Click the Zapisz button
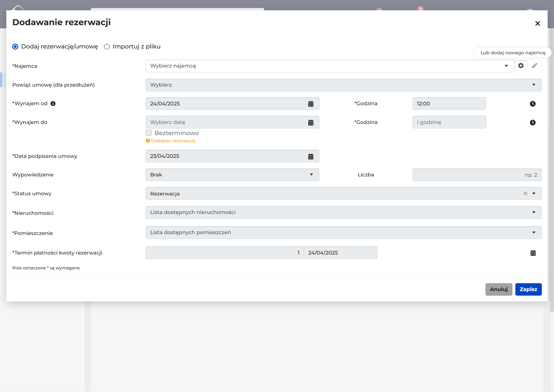Screen dimensions: 554x392 click(x=528, y=289)
